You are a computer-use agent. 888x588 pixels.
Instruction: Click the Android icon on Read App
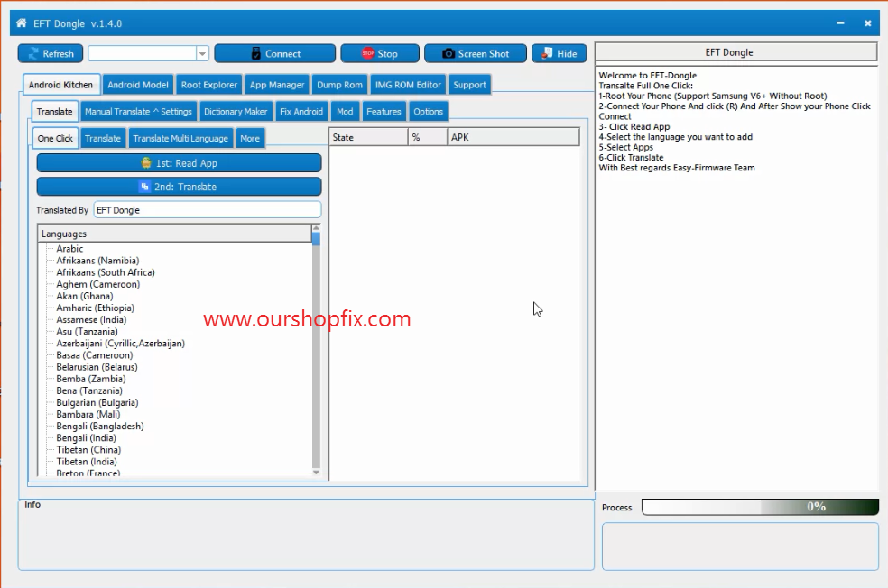click(146, 163)
